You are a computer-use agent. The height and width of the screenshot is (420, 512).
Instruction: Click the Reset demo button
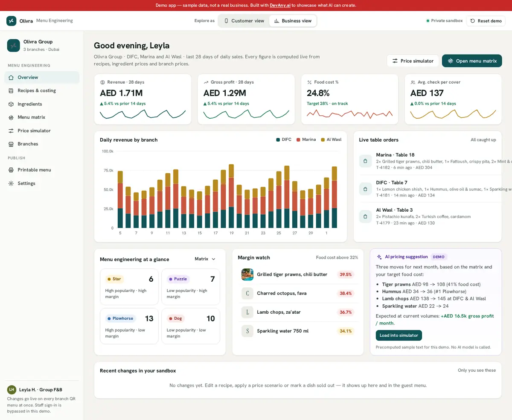(x=486, y=21)
